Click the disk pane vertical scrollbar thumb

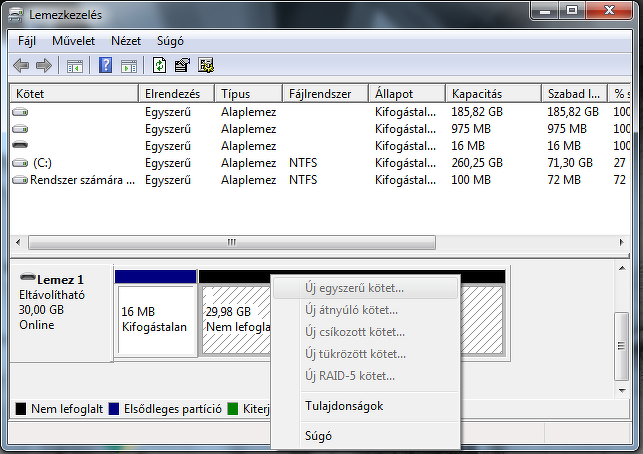(622, 346)
